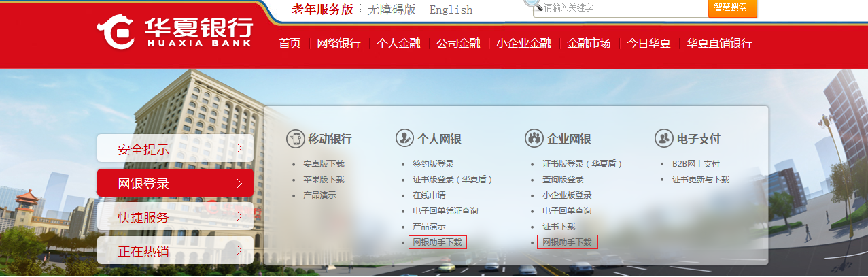Expand the 网银登录 chevron arrow
The width and height of the screenshot is (868, 277).
239,182
